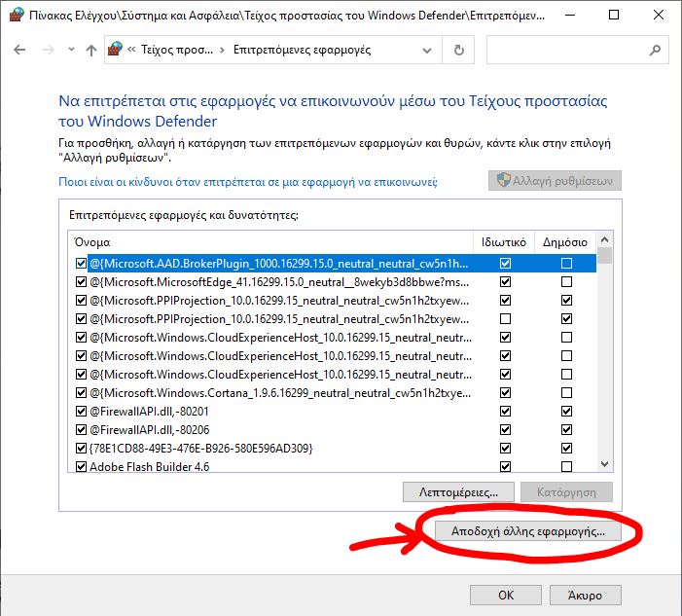Click the window title bar firewall icon
This screenshot has width=682, height=616.
point(17,16)
